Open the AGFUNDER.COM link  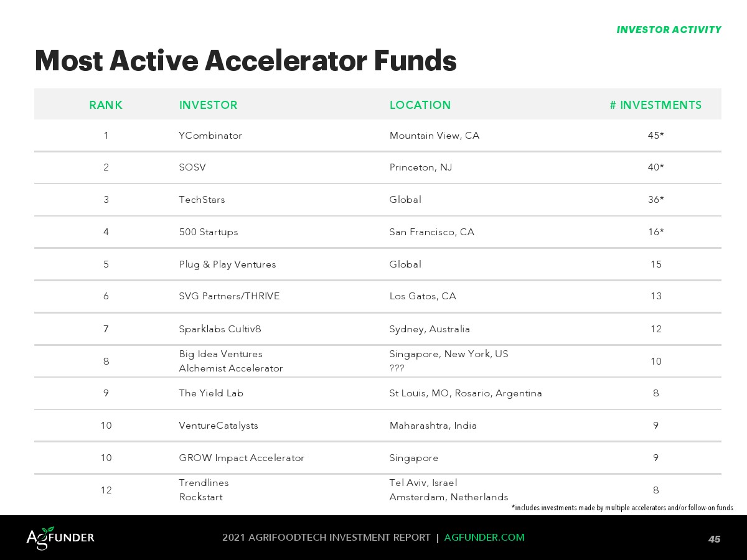tap(484, 538)
